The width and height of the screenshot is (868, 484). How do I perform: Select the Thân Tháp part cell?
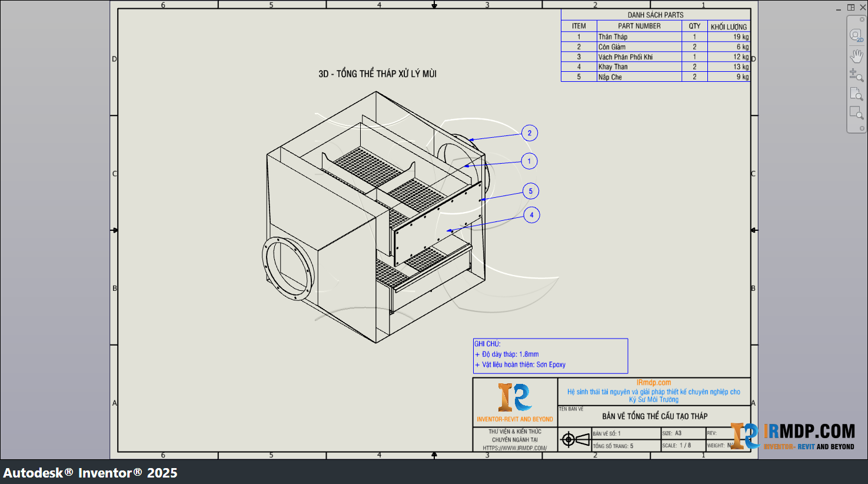pyautogui.click(x=639, y=37)
